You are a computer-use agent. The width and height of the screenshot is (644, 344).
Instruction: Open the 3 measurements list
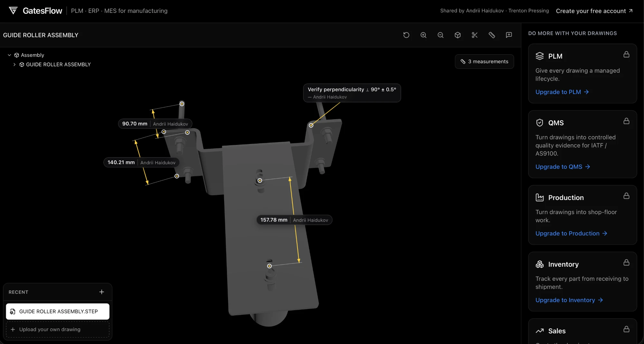click(x=484, y=62)
